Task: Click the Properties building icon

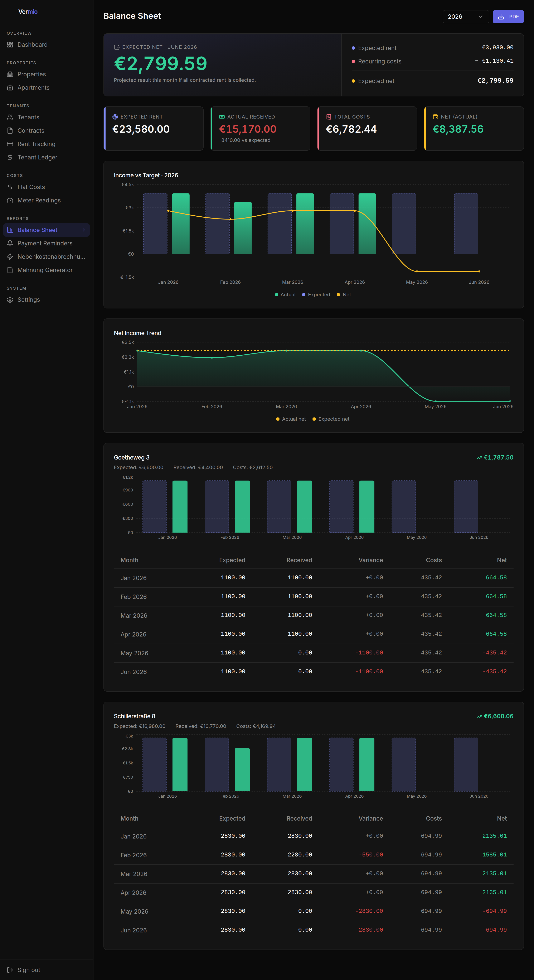Action: click(x=10, y=74)
